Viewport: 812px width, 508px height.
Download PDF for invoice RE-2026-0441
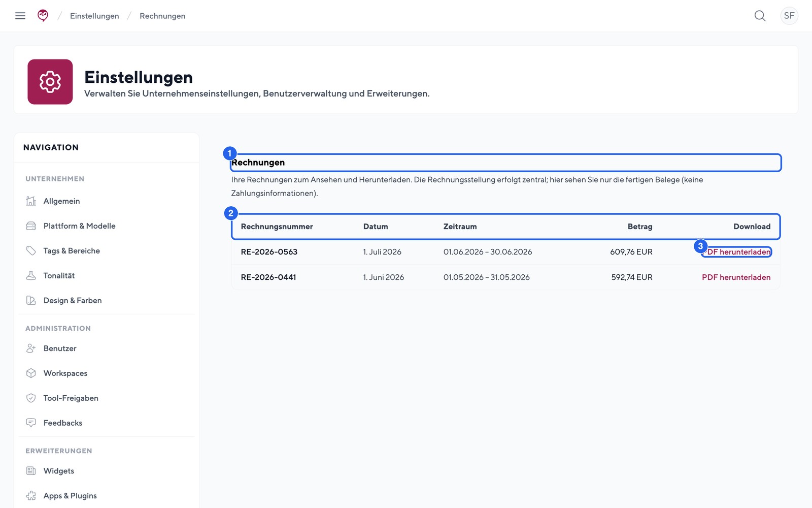coord(736,277)
